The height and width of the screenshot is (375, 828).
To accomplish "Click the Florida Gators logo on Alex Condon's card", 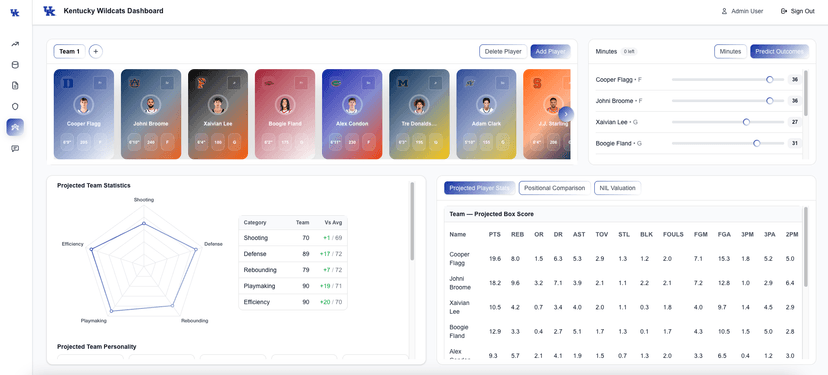I will coord(336,83).
